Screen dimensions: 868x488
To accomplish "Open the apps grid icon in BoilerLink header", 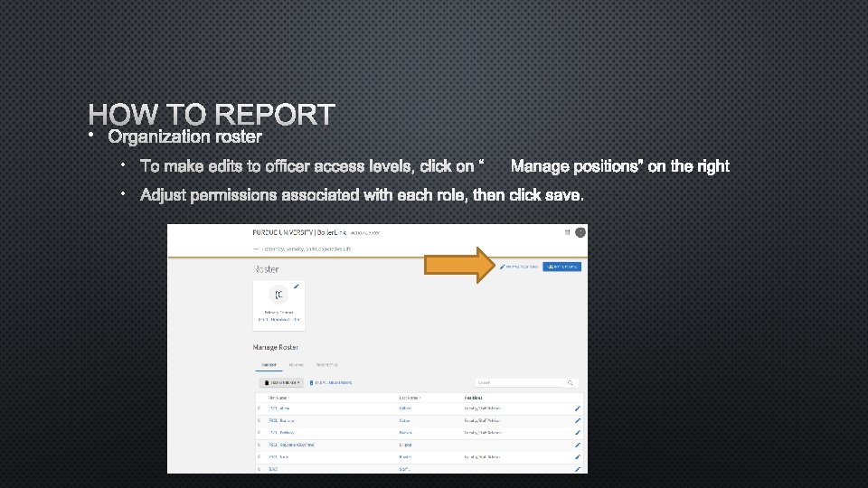I will tap(567, 232).
